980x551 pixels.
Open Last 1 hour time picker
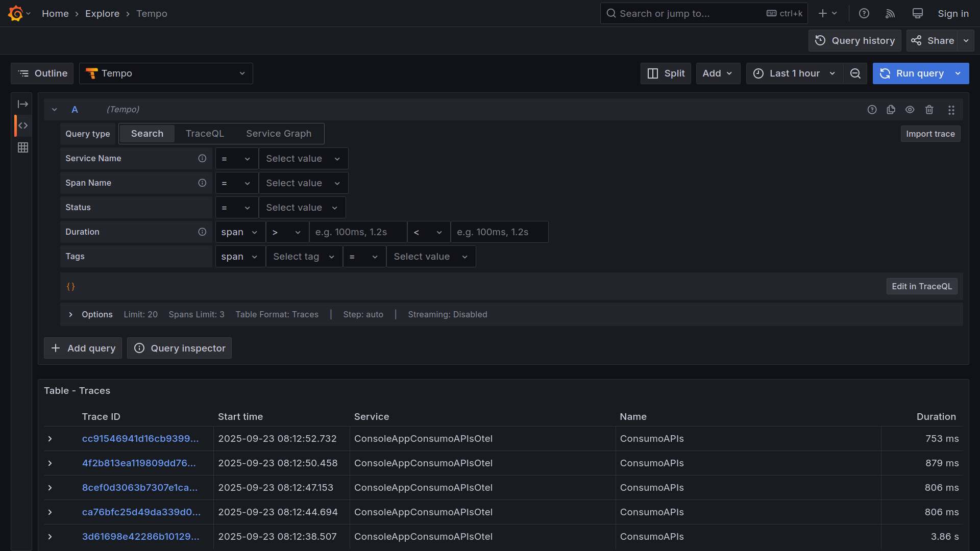794,73
